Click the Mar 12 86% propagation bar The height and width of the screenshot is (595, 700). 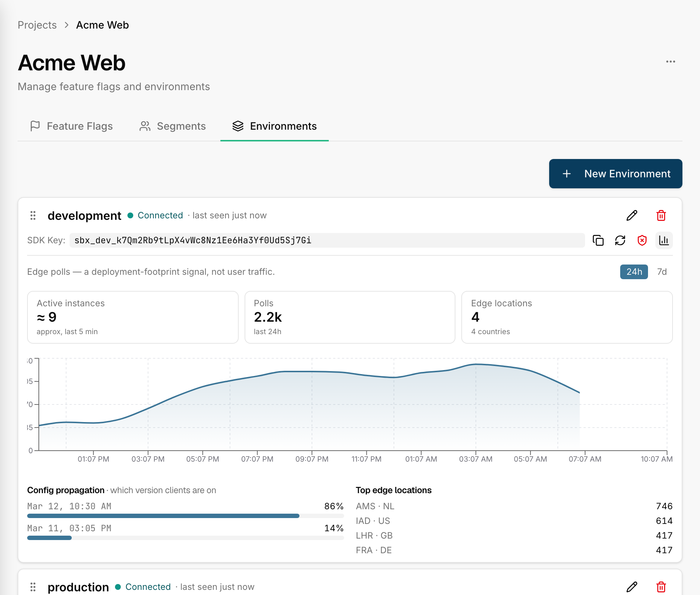point(185,516)
